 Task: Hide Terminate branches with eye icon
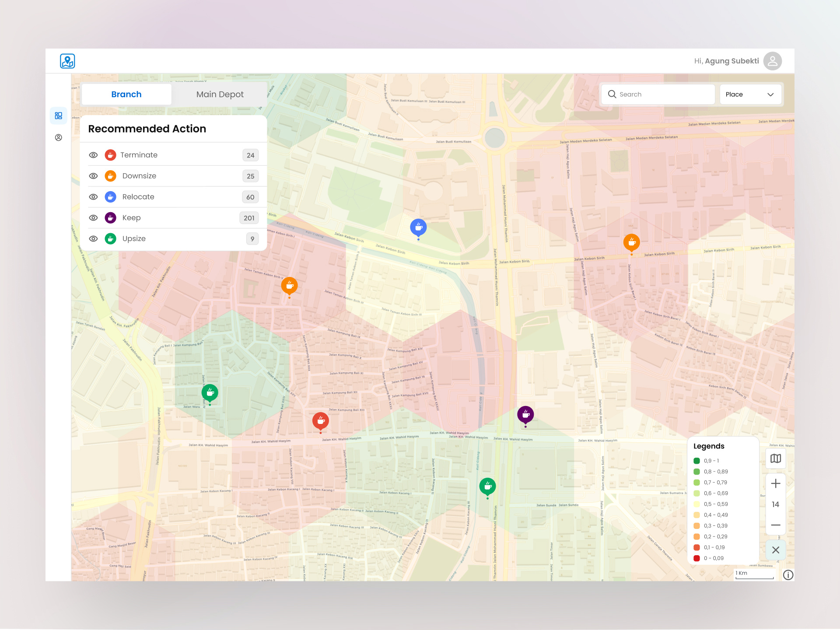click(x=93, y=155)
